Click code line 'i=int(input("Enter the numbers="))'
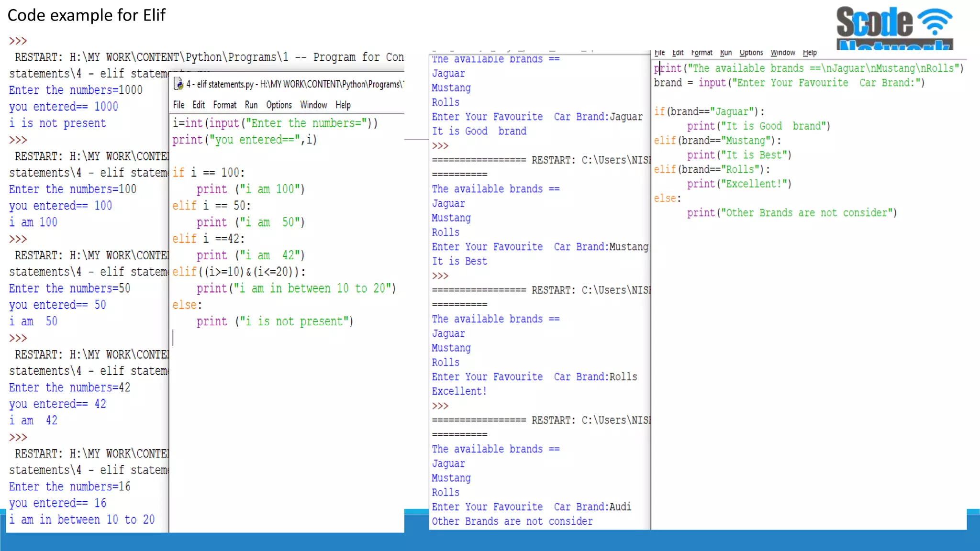980x551 pixels. [275, 123]
